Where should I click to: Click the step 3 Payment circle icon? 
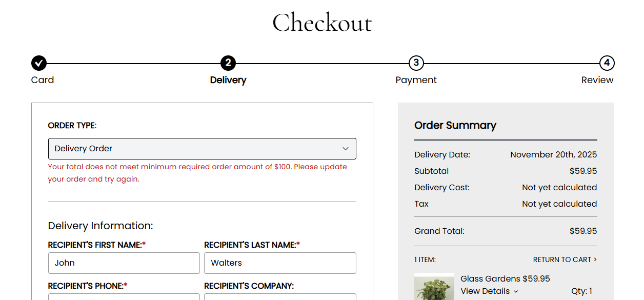point(416,64)
